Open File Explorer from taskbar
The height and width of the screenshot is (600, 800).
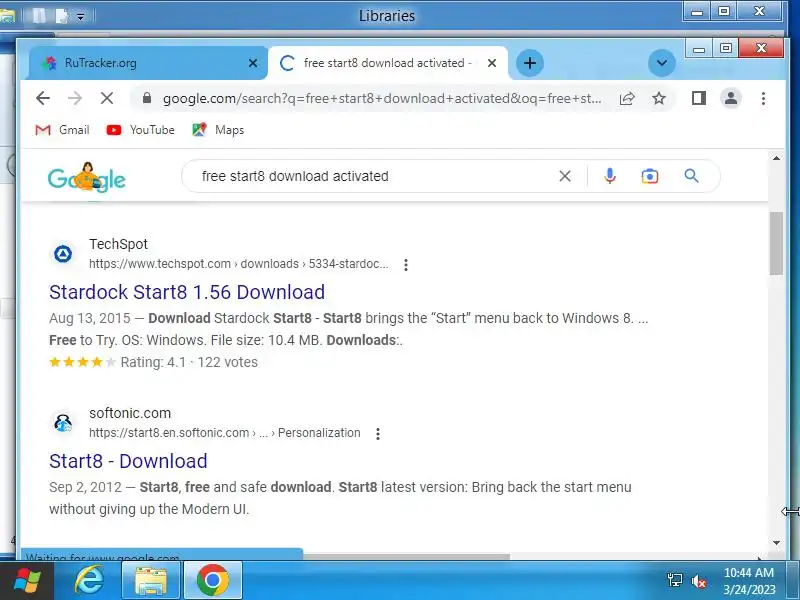click(x=151, y=581)
